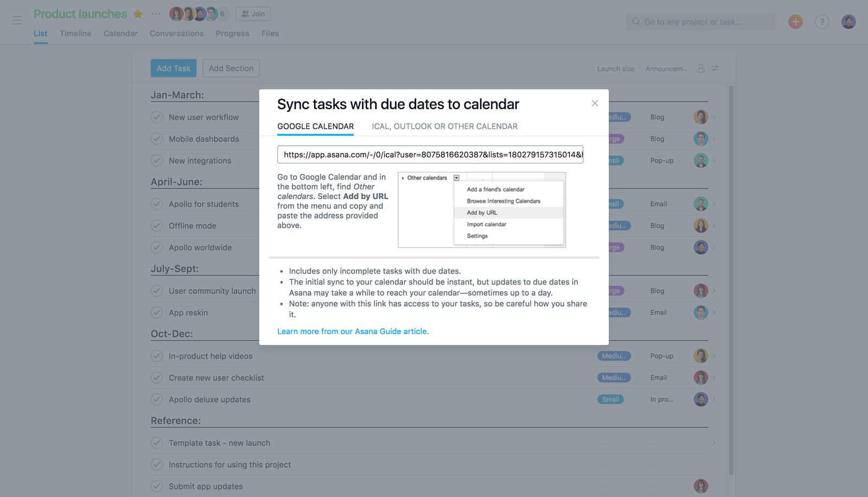868x497 pixels.
Task: Click the Add Section button
Action: tap(231, 68)
